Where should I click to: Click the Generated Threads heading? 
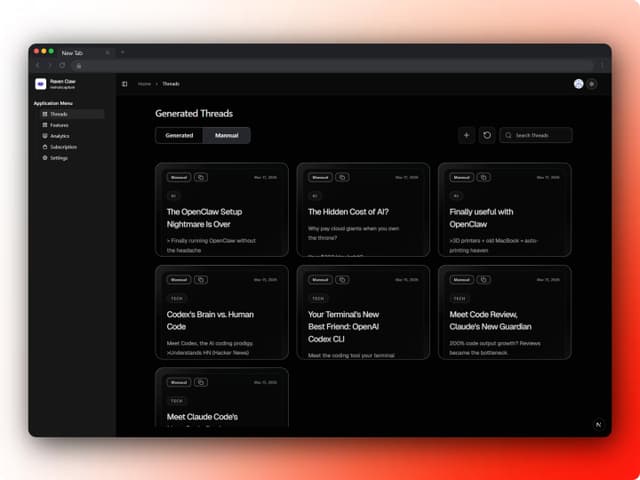194,113
